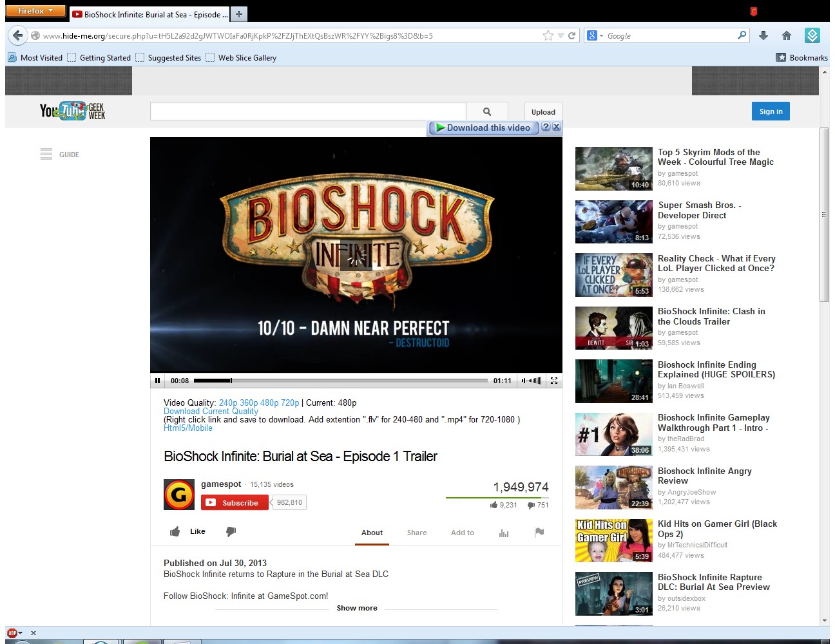Select the 240p video quality link

point(228,402)
